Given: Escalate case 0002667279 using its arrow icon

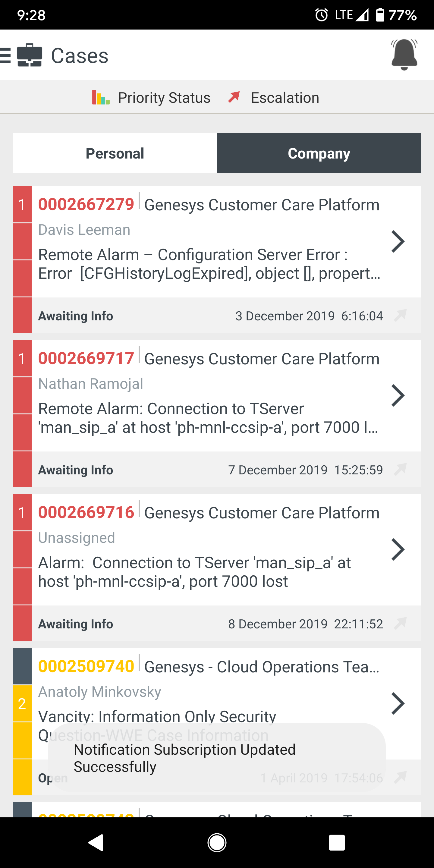Looking at the screenshot, I should [400, 315].
